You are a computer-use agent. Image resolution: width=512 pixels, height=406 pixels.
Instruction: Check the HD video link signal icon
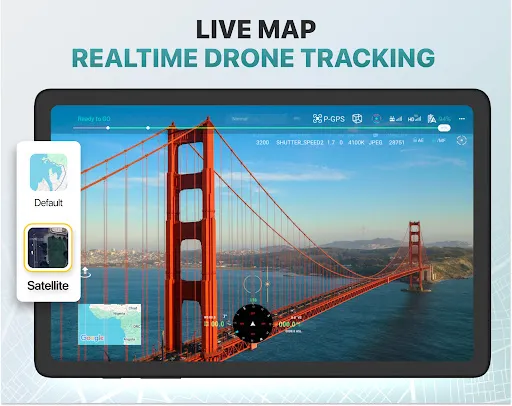(414, 118)
